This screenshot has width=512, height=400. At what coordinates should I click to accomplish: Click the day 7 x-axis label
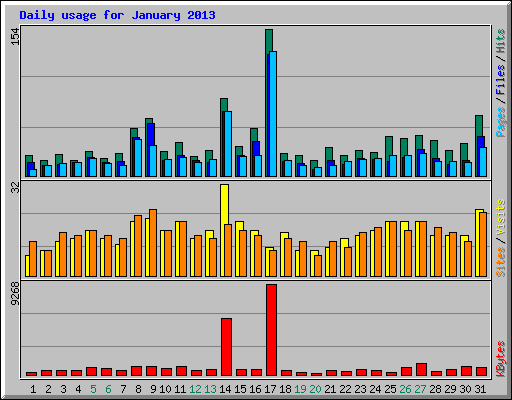(x=123, y=389)
